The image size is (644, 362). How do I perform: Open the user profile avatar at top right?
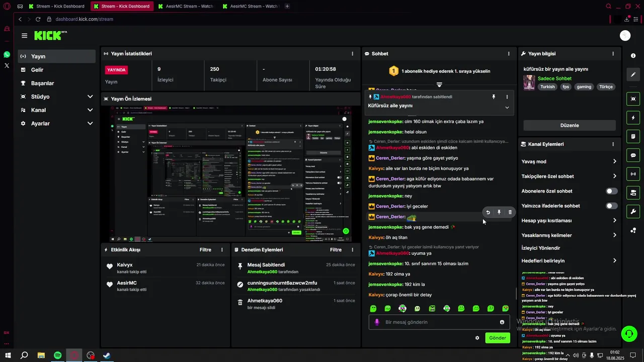tap(625, 35)
